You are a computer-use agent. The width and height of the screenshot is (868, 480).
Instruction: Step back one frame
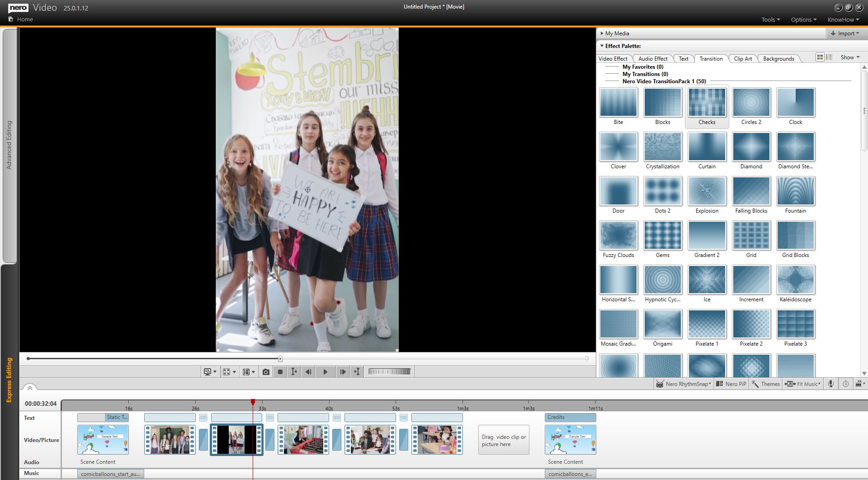[x=308, y=372]
